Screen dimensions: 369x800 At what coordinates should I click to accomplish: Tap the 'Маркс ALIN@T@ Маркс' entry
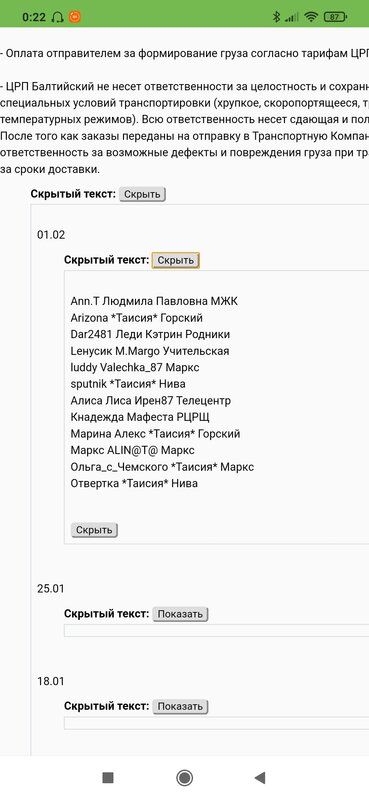pyautogui.click(x=133, y=451)
